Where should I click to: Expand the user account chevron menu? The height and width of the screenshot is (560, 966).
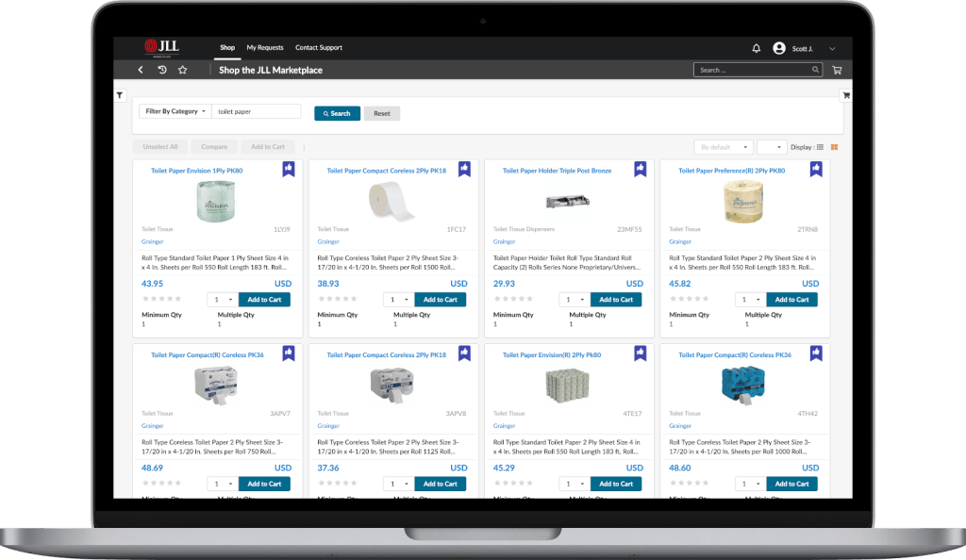832,49
